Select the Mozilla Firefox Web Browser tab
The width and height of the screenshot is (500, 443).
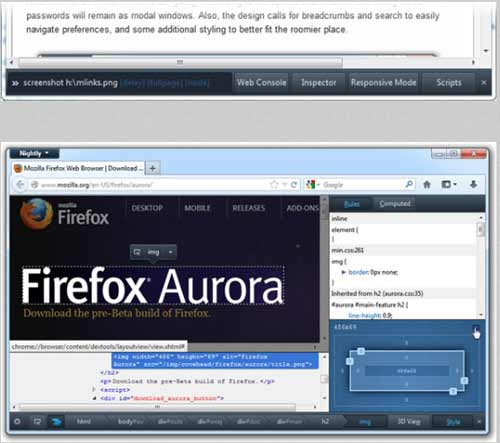pyautogui.click(x=79, y=168)
